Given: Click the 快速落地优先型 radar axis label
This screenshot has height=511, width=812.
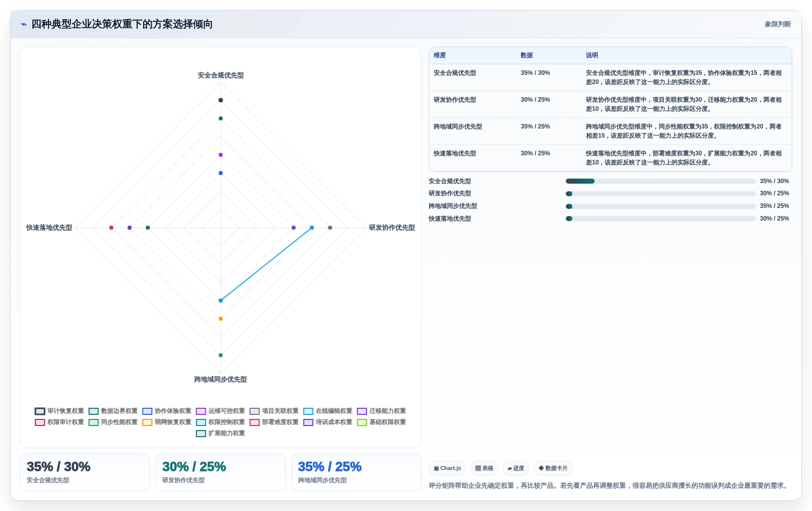Looking at the screenshot, I should pyautogui.click(x=49, y=228).
